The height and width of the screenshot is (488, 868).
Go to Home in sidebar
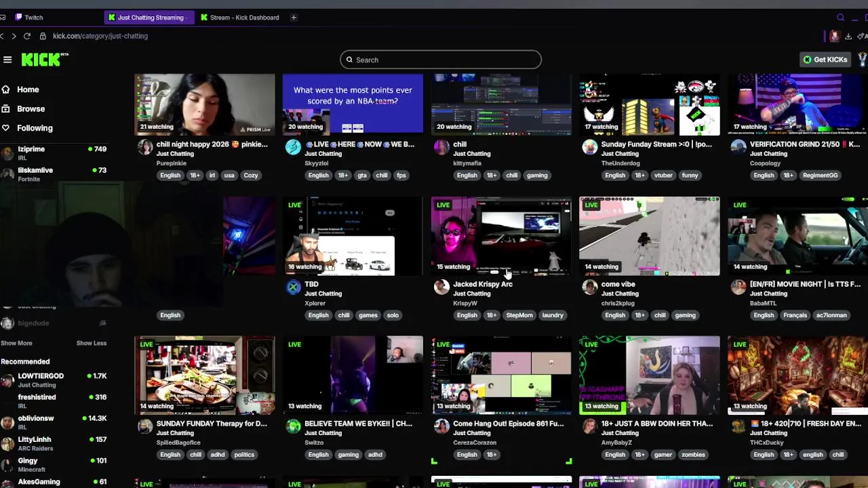(28, 89)
